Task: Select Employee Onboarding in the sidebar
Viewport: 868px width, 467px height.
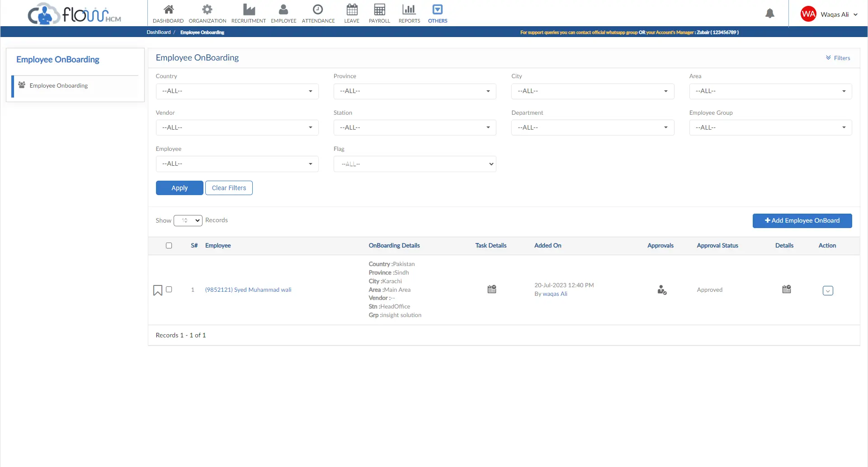Action: 59,86
